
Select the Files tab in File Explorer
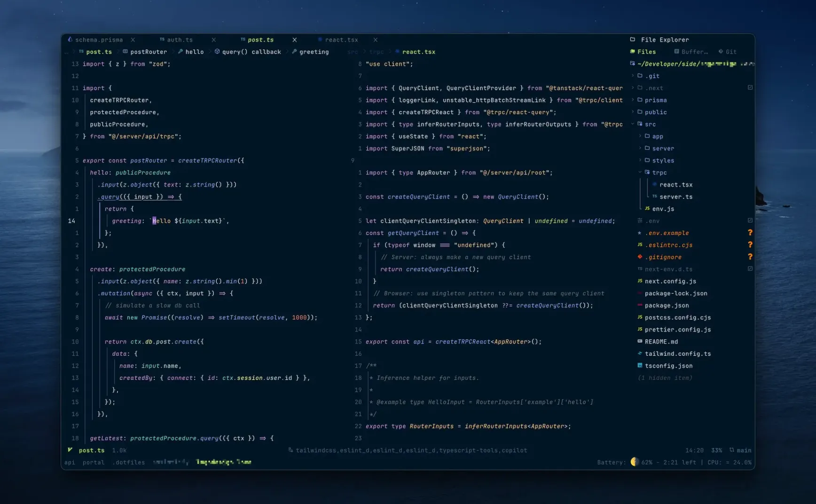643,52
